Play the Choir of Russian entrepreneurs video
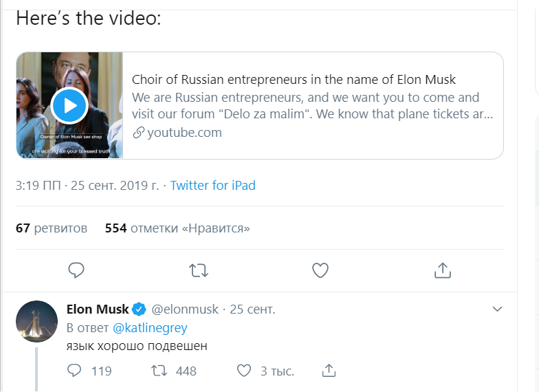This screenshot has width=539, height=392. tap(69, 106)
